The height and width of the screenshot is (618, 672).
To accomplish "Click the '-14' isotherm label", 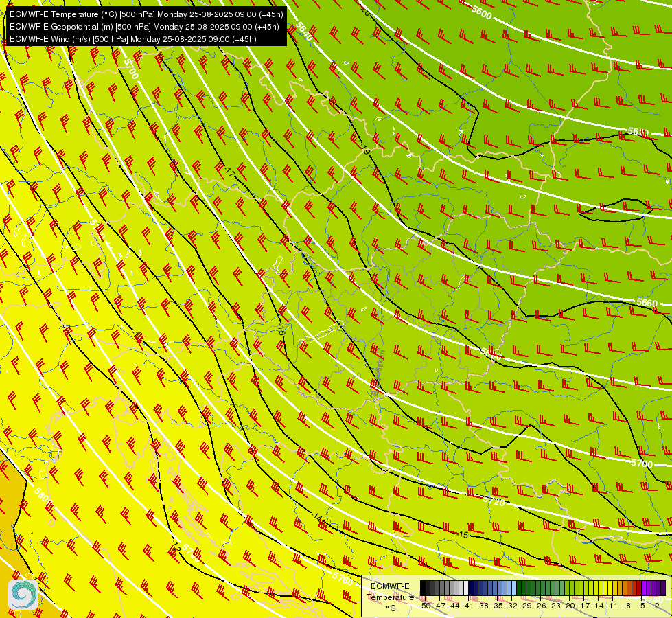I will coord(318,517).
